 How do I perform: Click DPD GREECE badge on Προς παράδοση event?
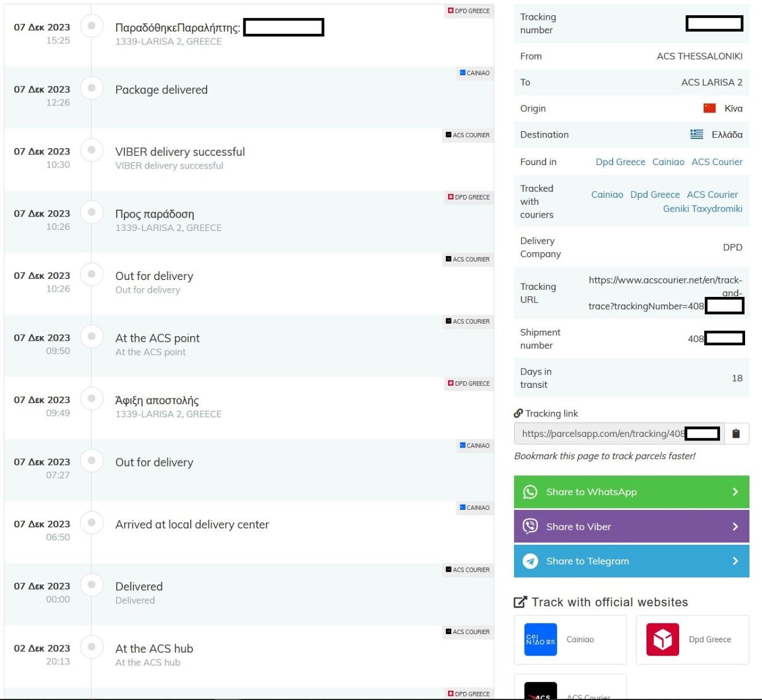click(x=469, y=197)
